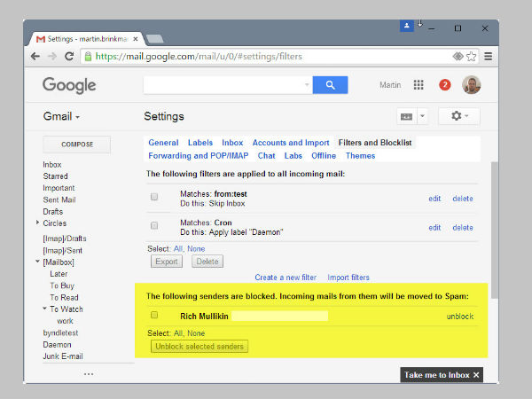Open Themes settings tab
Viewport: 532px width, 399px height.
360,156
